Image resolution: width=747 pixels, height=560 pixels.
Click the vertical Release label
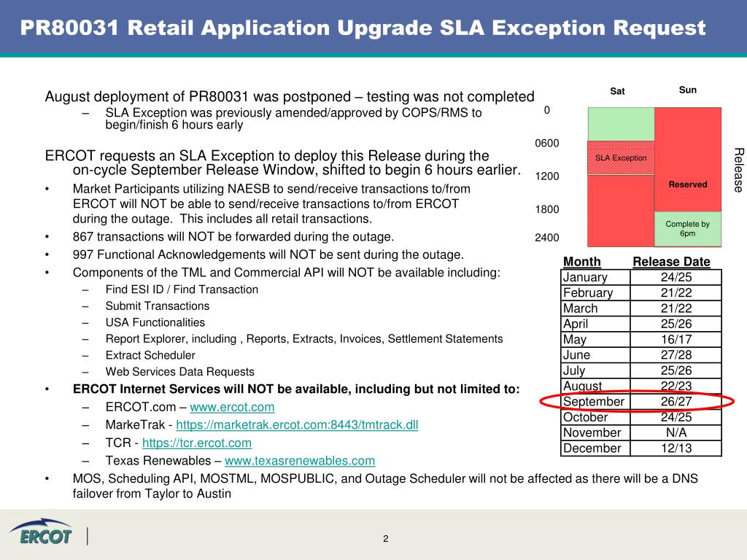point(738,170)
